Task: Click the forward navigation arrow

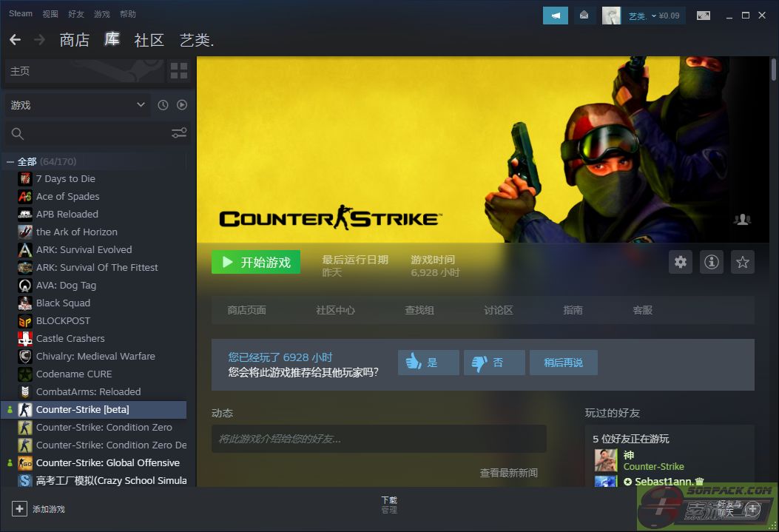Action: [x=39, y=39]
